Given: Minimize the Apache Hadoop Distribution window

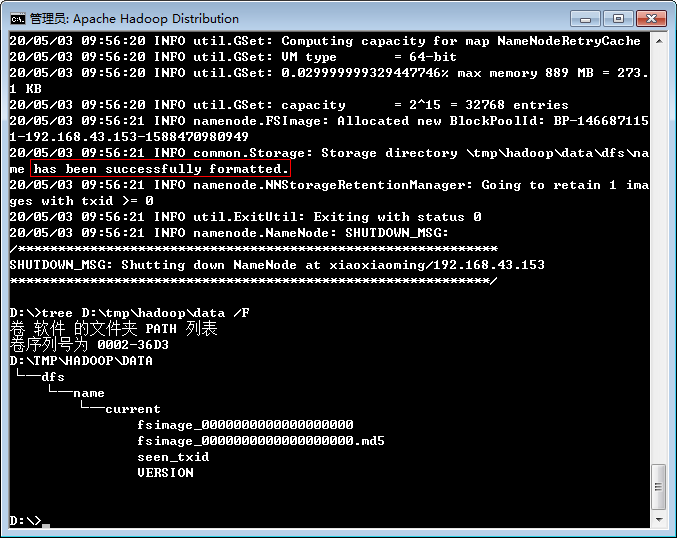Looking at the screenshot, I should [585, 19].
